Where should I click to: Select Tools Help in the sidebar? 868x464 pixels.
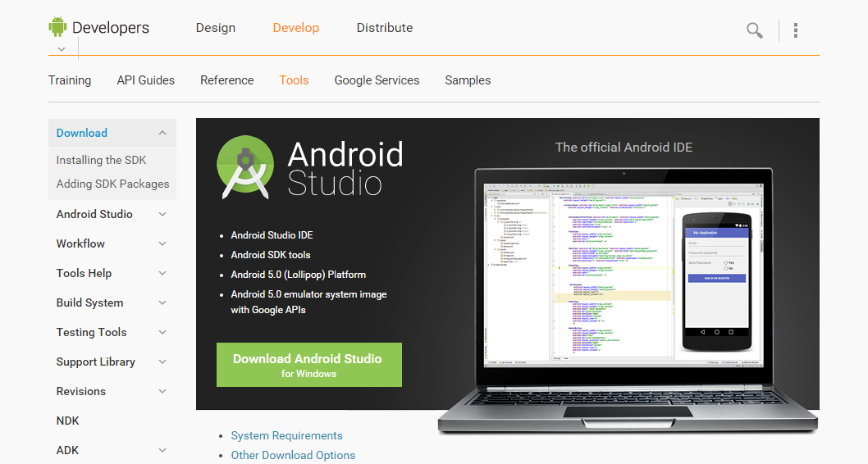[84, 273]
